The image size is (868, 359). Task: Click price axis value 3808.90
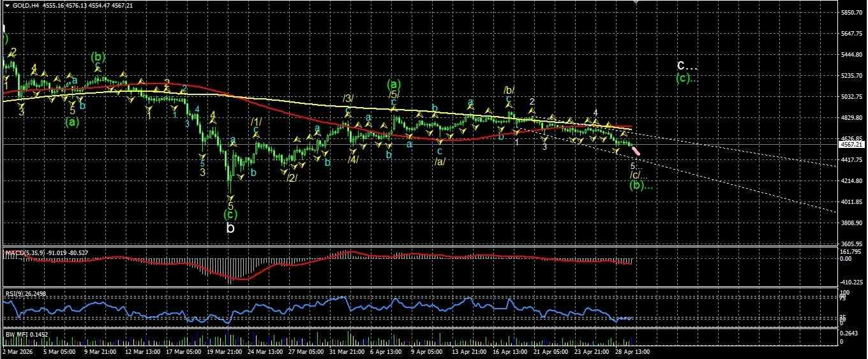[852, 223]
